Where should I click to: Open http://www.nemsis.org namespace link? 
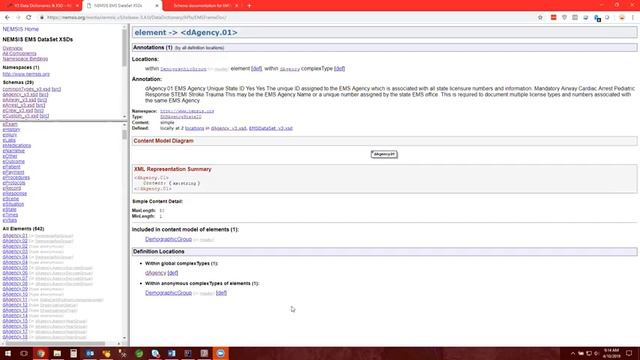point(26,74)
